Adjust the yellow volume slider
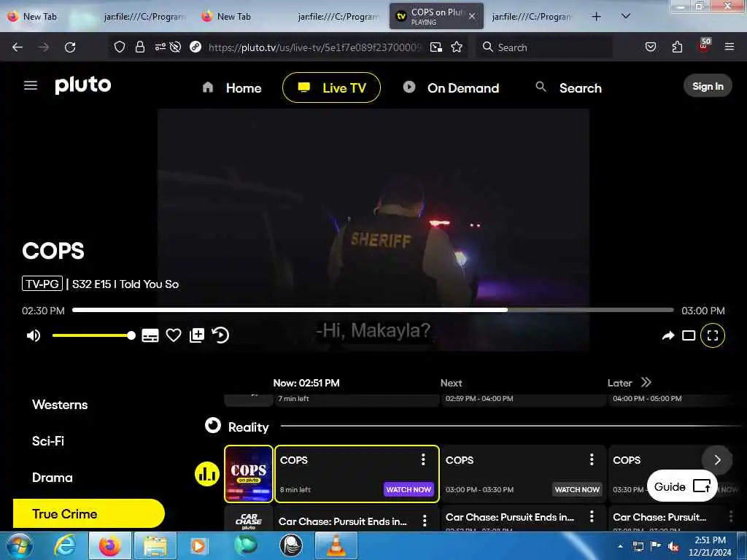 (94, 335)
